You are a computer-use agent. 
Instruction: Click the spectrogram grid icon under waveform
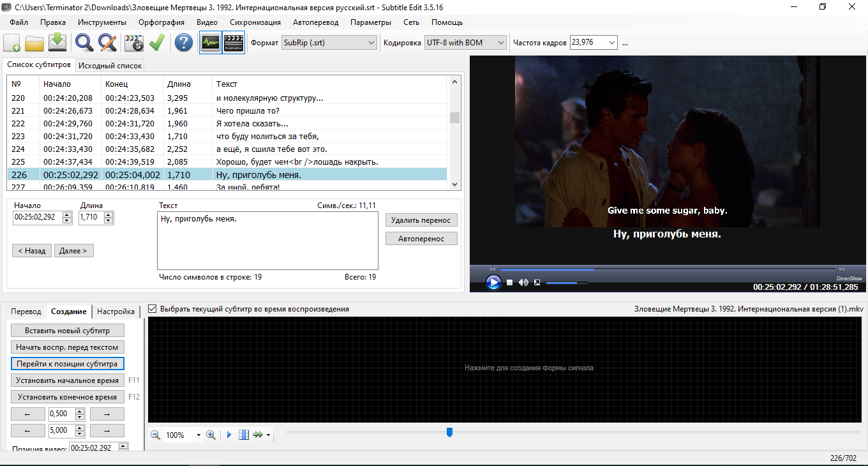tap(243, 435)
